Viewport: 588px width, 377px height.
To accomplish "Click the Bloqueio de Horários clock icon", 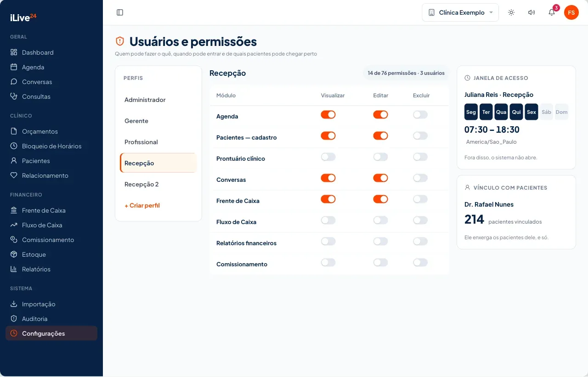I will (x=14, y=146).
